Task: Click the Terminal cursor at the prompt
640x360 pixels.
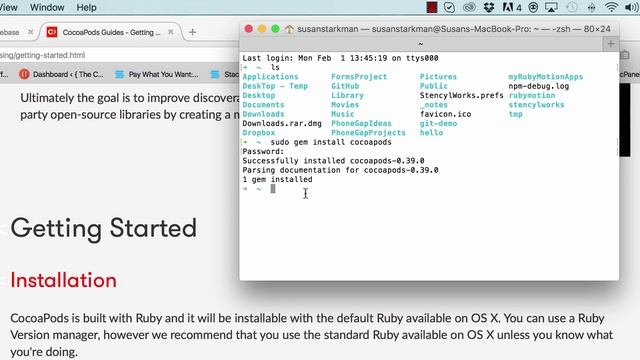Action: pyautogui.click(x=273, y=189)
